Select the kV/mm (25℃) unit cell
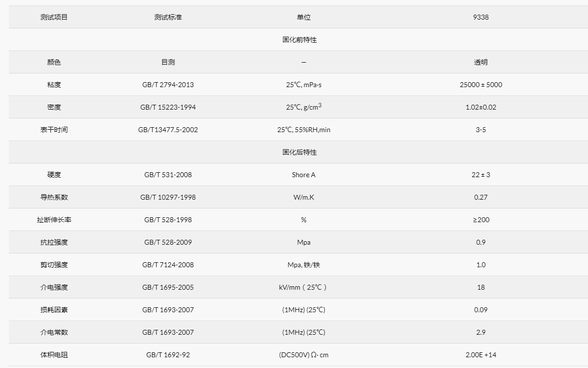This screenshot has width=588, height=368. click(x=304, y=287)
